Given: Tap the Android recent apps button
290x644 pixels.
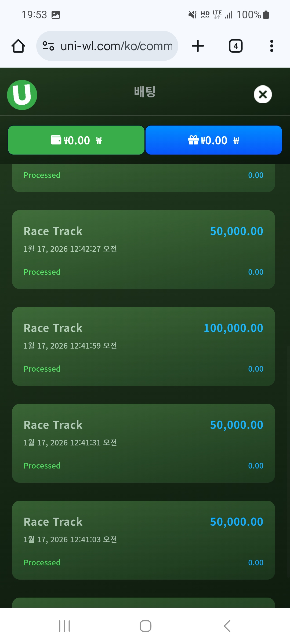Looking at the screenshot, I should [64, 626].
